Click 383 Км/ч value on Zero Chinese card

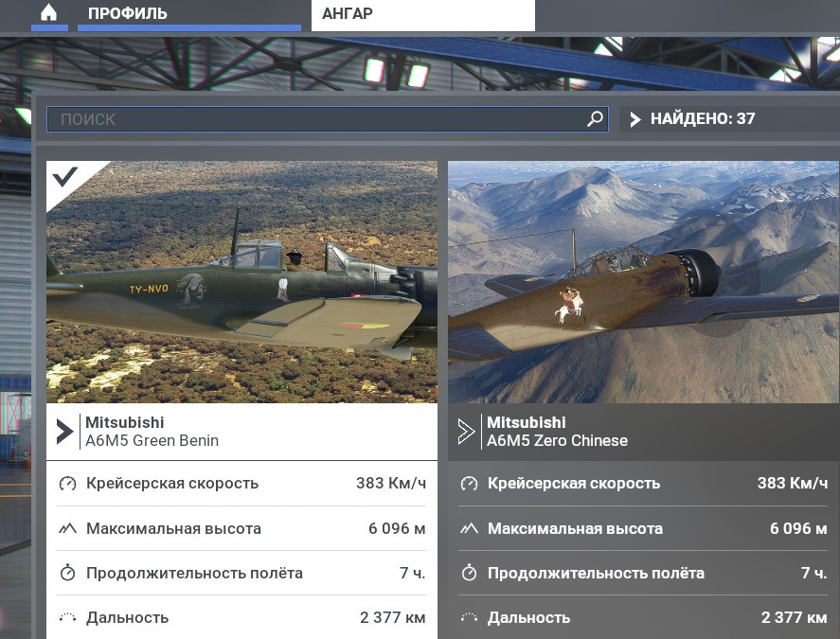tap(793, 484)
